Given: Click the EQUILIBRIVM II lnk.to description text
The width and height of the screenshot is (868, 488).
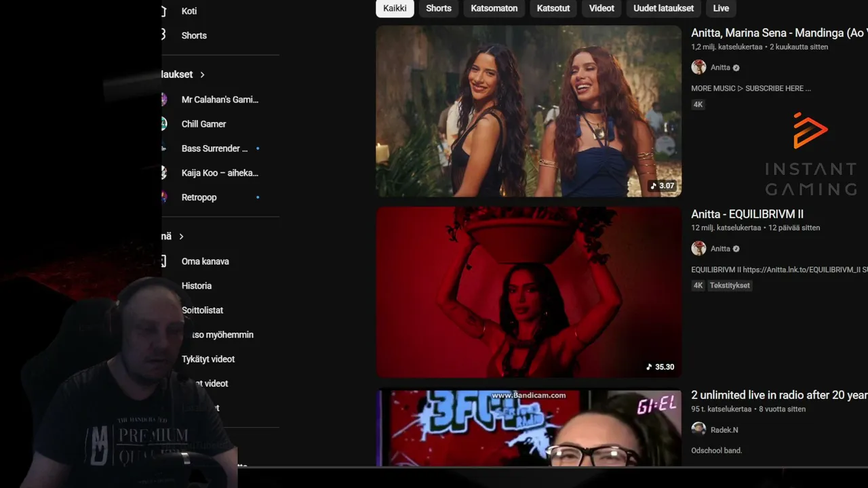Looking at the screenshot, I should 779,269.
